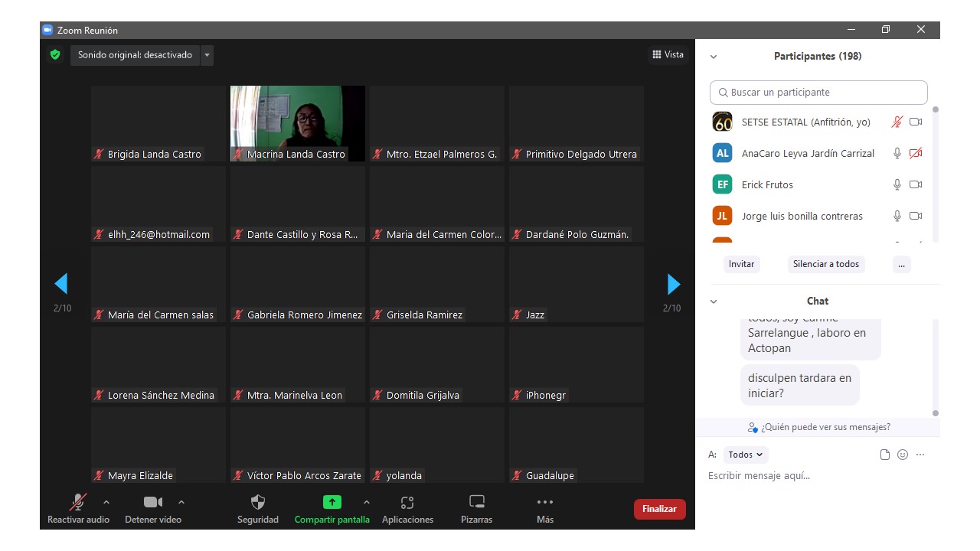Open the emoji picker in chat

[903, 455]
